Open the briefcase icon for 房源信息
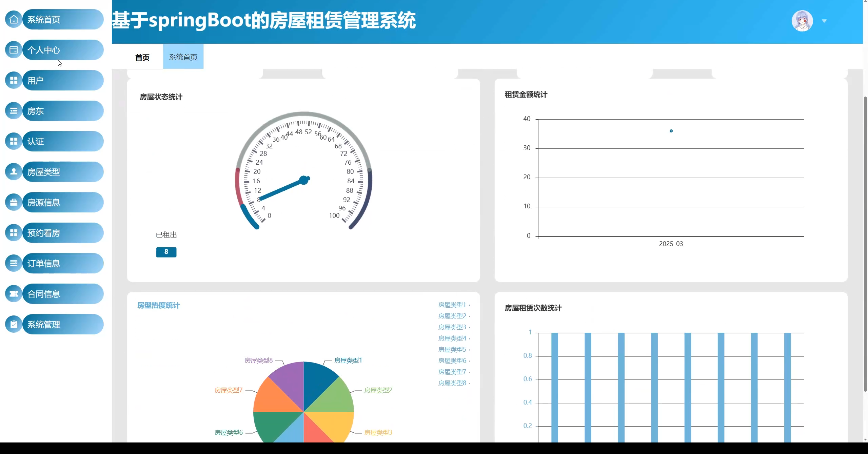The width and height of the screenshot is (868, 454). coord(14,202)
